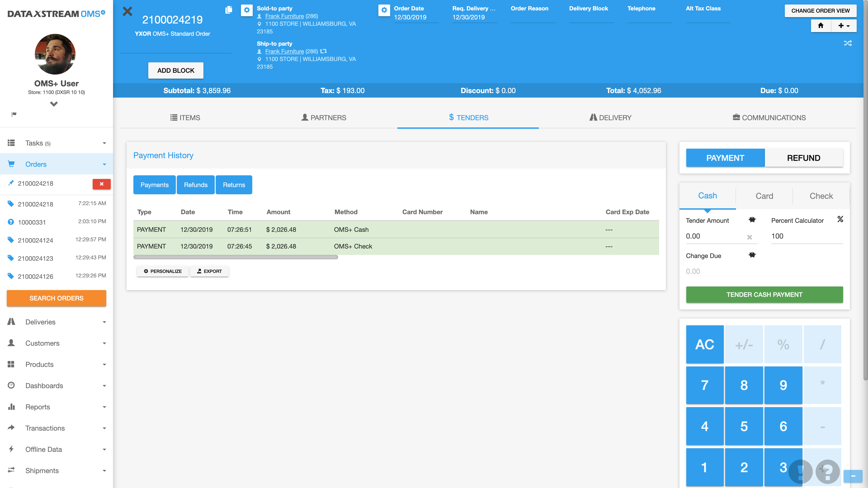The width and height of the screenshot is (868, 488).
Task: Click the home icon button
Action: [821, 26]
